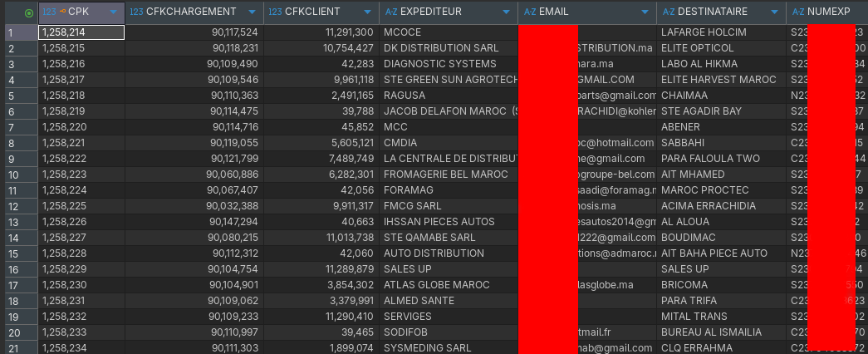Click the CFKCHARGEMENT cell 90,114,716

[x=194, y=127]
